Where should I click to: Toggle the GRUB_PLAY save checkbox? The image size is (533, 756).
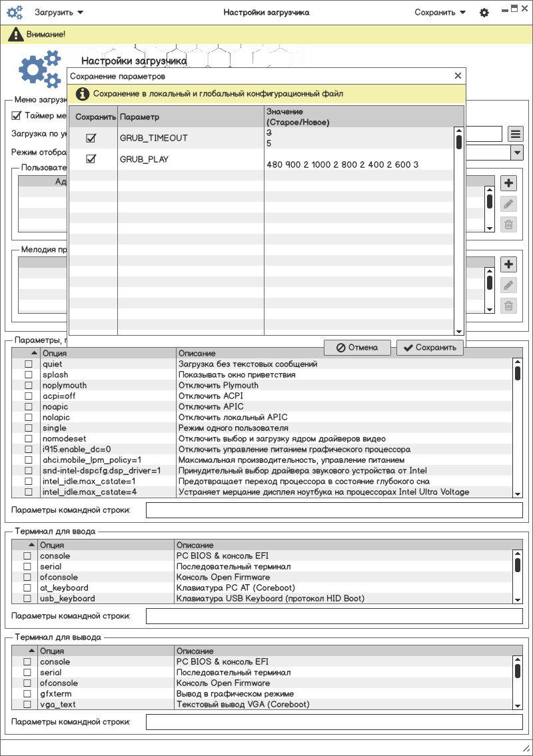coord(91,159)
